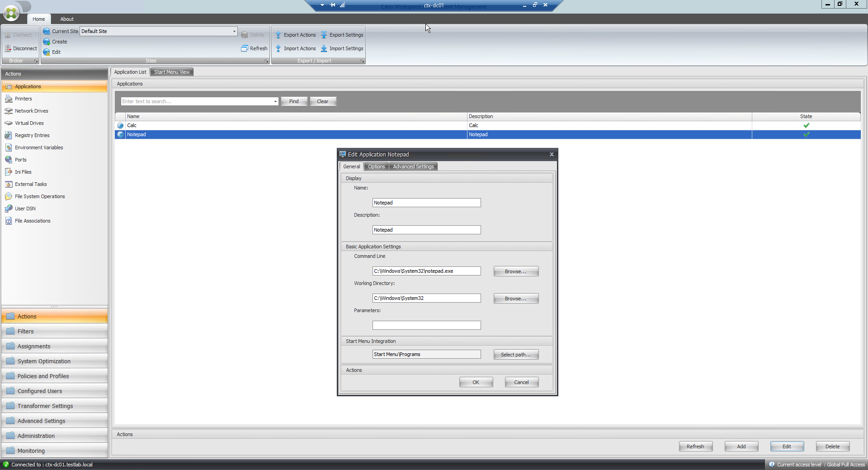This screenshot has width=868, height=470.
Task: Click the Start Menu path field
Action: pyautogui.click(x=427, y=354)
